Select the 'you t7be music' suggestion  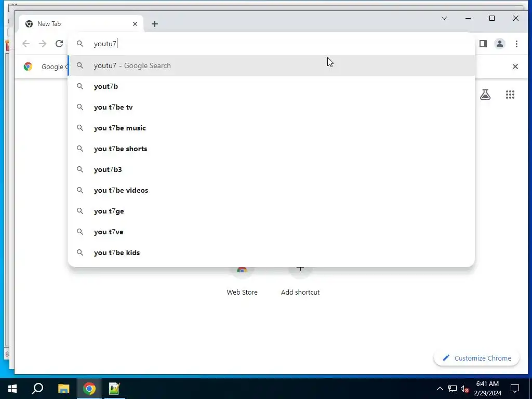coord(271,128)
